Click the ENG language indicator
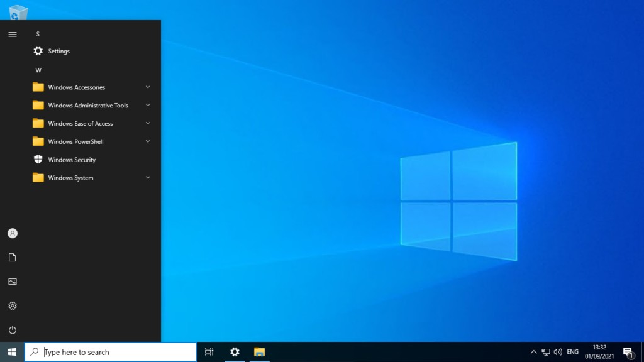This screenshot has width=644, height=362. [x=572, y=352]
